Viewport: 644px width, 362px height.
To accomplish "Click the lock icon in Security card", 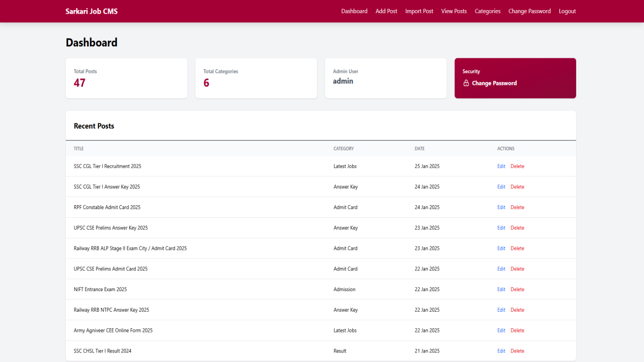I will (x=466, y=83).
